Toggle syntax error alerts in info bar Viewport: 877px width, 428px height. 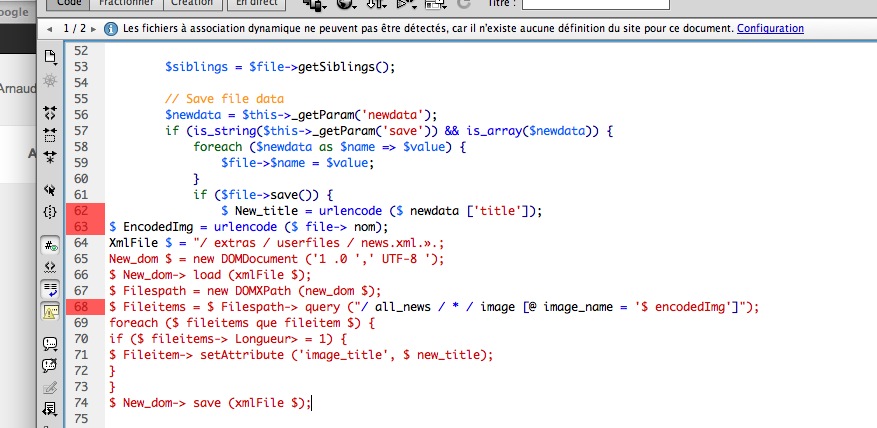[50, 312]
